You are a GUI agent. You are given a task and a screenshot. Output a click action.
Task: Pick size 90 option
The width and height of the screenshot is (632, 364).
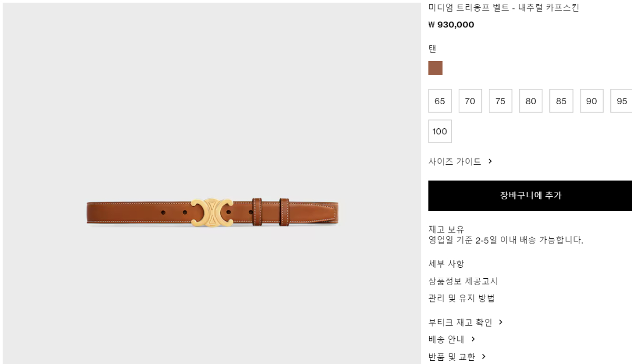click(x=591, y=101)
